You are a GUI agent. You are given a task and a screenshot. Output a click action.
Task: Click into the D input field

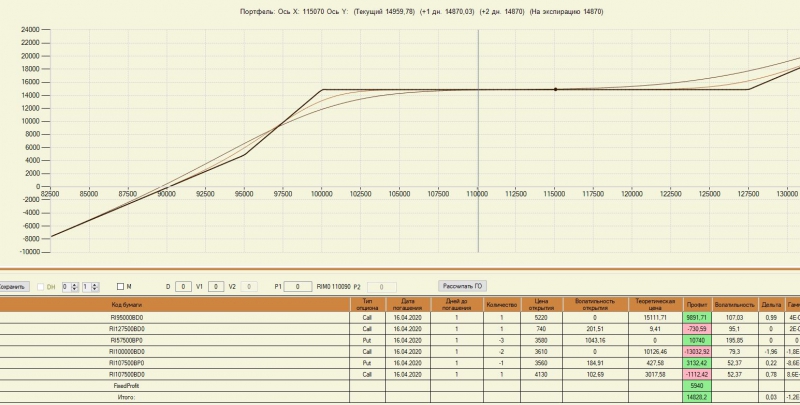(183, 287)
